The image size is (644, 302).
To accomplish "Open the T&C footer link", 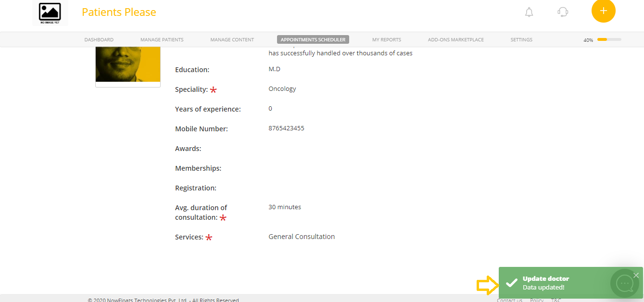I will [x=556, y=300].
